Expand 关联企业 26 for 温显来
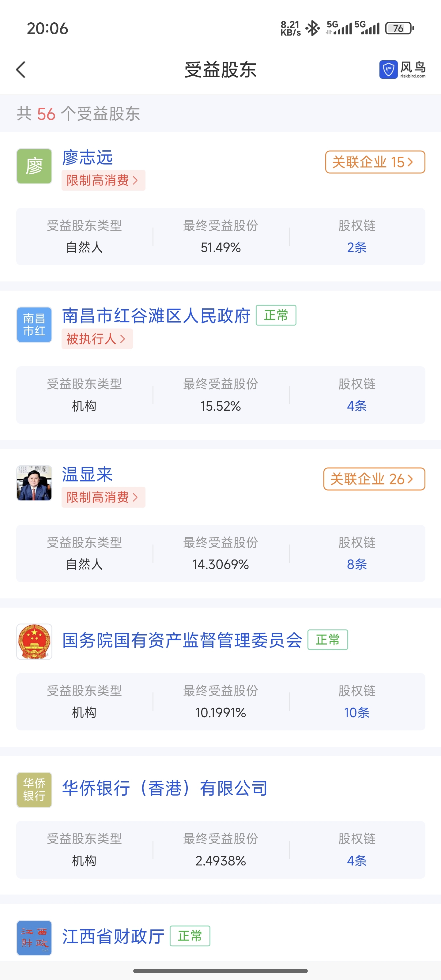The image size is (441, 980). [374, 479]
